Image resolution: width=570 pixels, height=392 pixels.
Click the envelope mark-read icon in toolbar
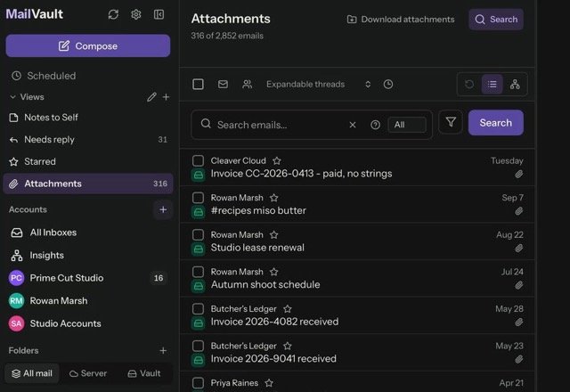click(223, 85)
